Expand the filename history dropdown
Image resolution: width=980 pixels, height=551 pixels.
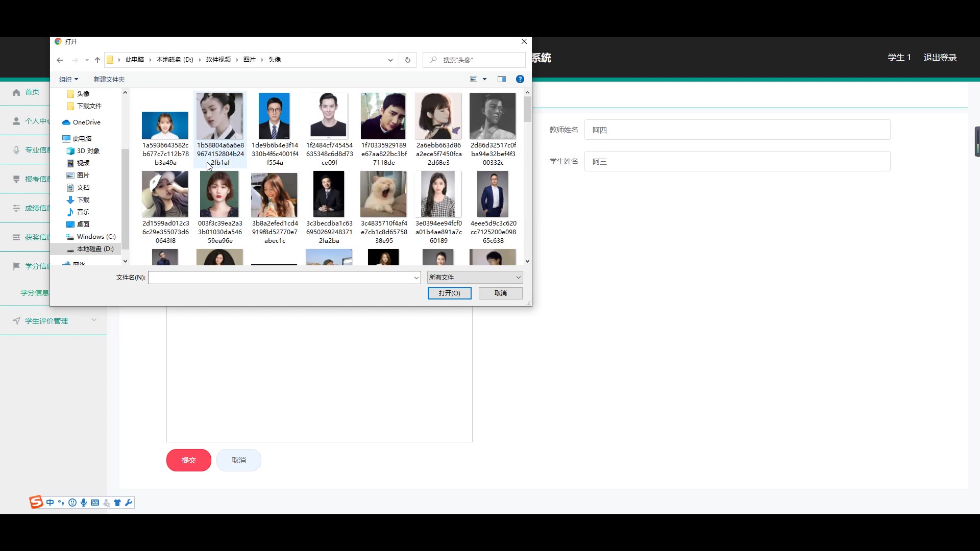[x=416, y=278]
